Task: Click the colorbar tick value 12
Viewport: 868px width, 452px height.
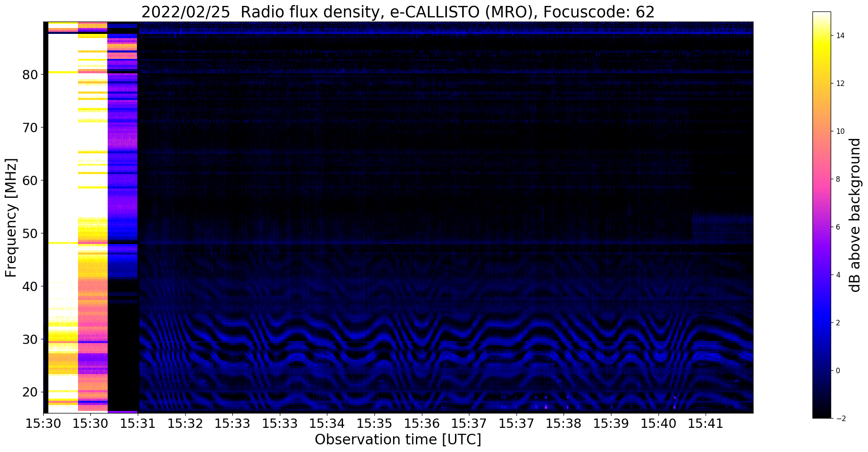Action: tap(840, 83)
